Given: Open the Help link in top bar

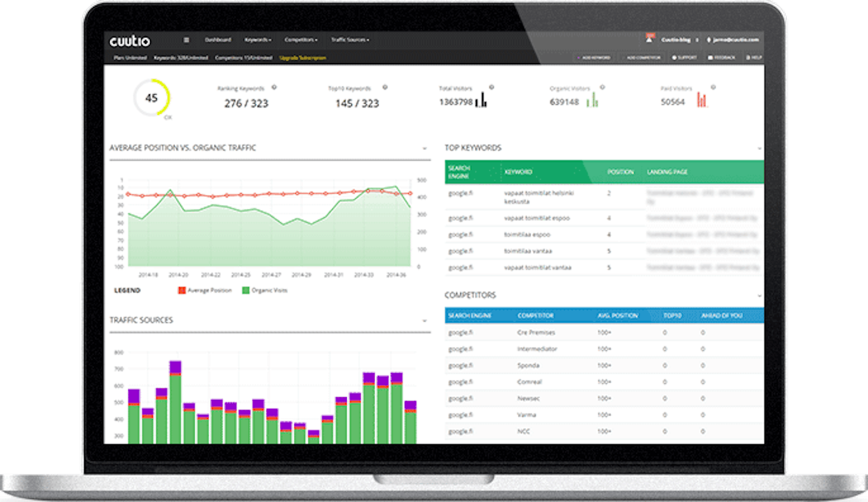Looking at the screenshot, I should [x=754, y=57].
